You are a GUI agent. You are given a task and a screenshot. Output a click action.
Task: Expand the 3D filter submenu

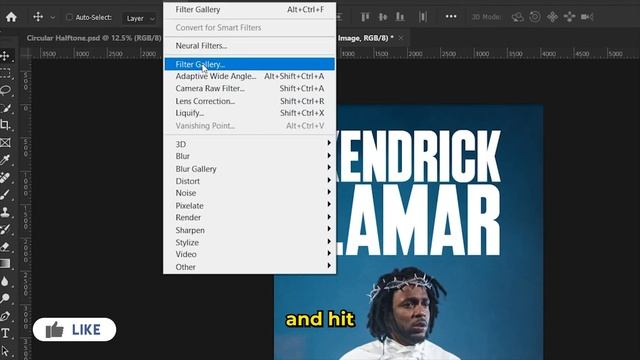tap(249, 144)
